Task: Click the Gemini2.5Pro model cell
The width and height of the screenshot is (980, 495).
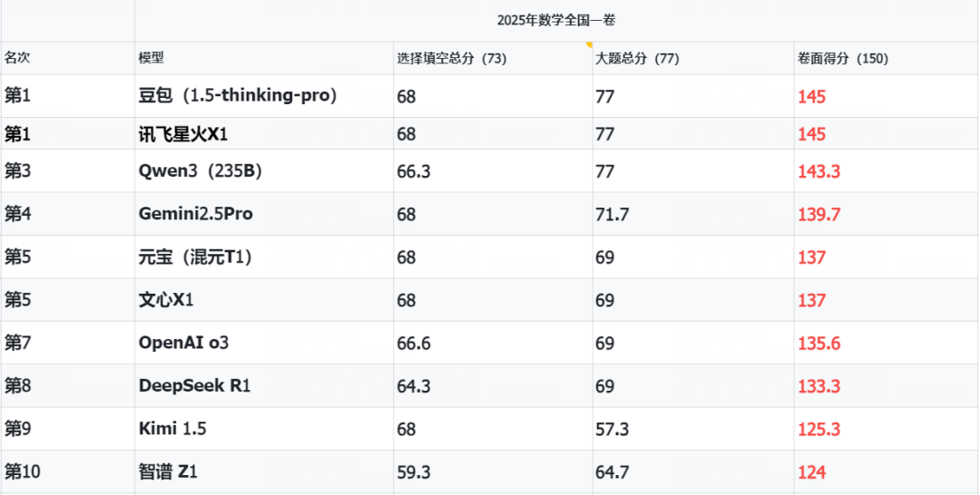Action: click(264, 214)
